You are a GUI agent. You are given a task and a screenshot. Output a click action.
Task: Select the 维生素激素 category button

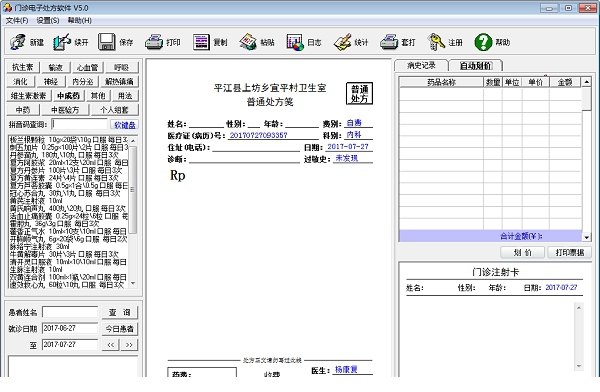pyautogui.click(x=28, y=96)
